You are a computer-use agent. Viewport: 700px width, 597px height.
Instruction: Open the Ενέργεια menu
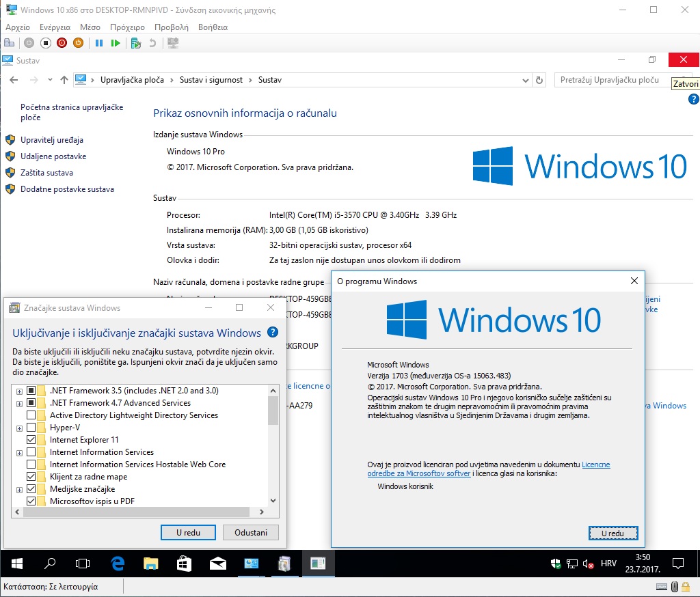(x=55, y=27)
